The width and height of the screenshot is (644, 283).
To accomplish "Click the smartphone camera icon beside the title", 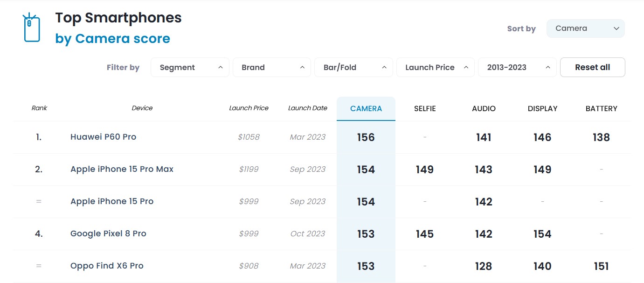I will pos(32,28).
